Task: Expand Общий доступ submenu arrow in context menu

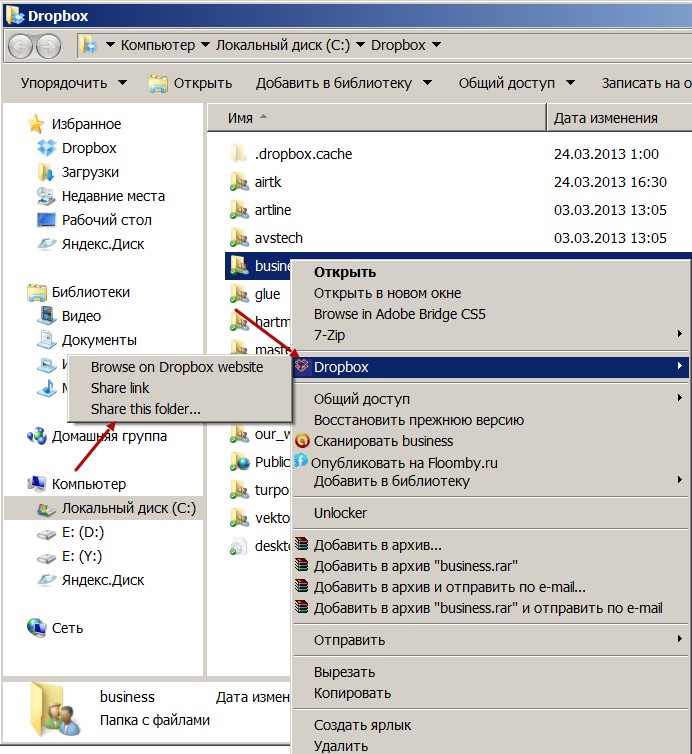Action: [679, 397]
